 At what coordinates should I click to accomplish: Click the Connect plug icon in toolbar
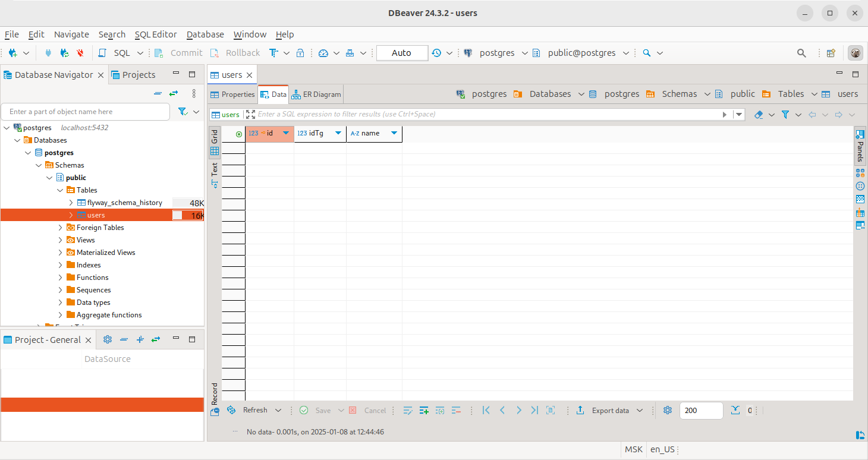pyautogui.click(x=48, y=53)
